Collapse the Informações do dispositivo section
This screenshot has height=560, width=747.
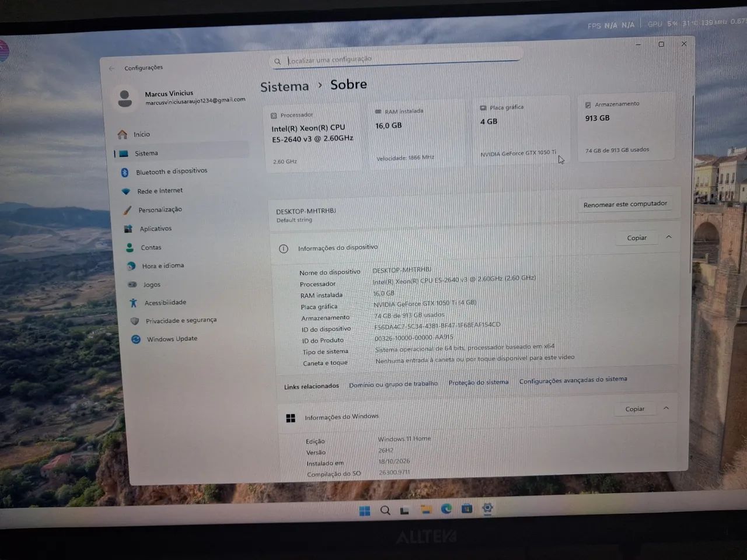tap(669, 237)
